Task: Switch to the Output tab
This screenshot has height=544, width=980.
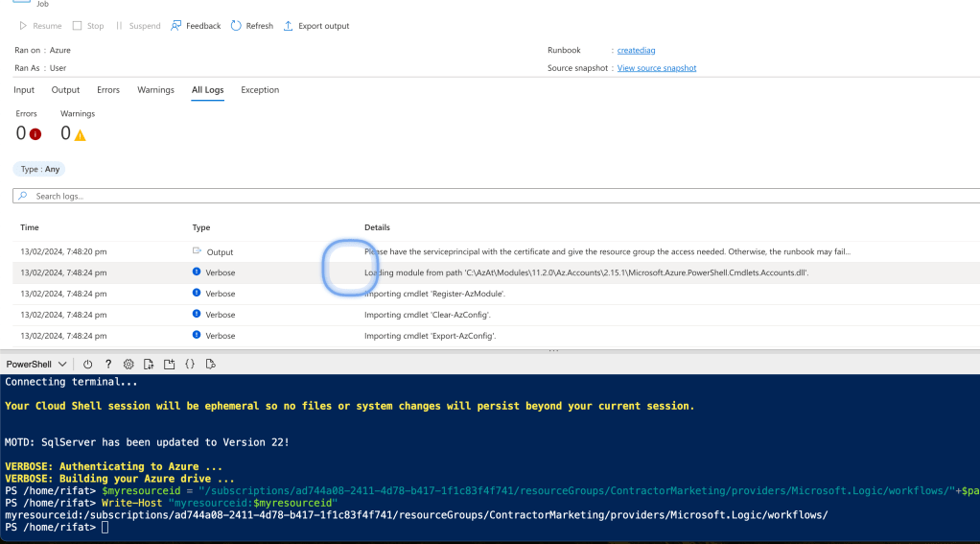Action: pos(65,90)
